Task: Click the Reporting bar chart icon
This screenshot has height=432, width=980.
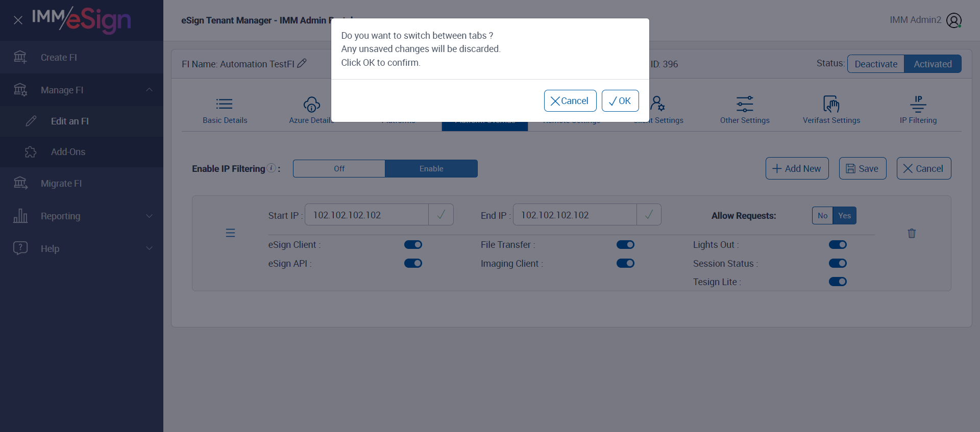Action: click(x=20, y=216)
